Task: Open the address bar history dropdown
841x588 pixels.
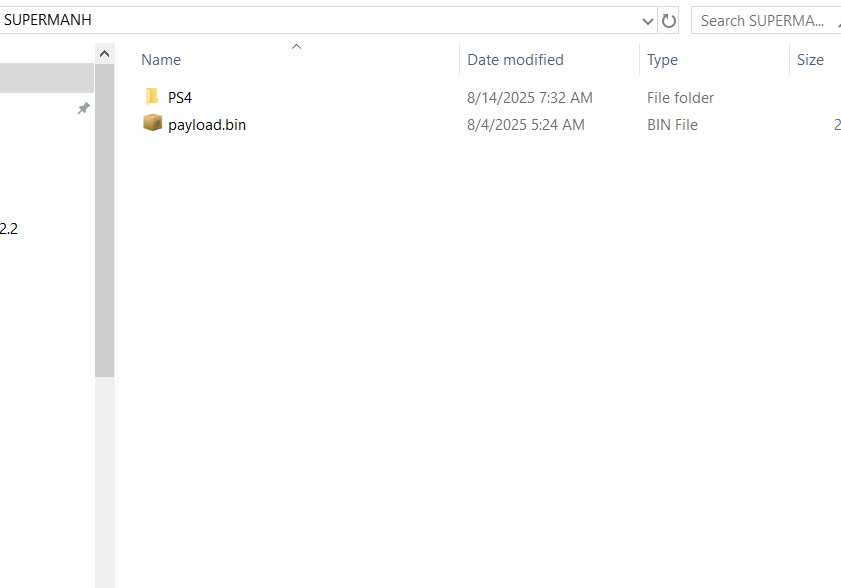Action: 647,20
